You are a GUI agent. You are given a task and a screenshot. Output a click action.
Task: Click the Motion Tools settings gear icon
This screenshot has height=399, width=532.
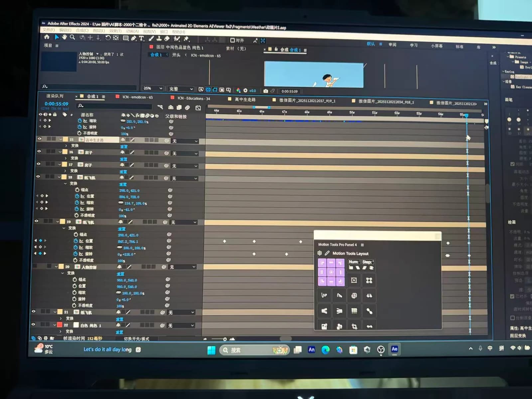[x=320, y=253]
